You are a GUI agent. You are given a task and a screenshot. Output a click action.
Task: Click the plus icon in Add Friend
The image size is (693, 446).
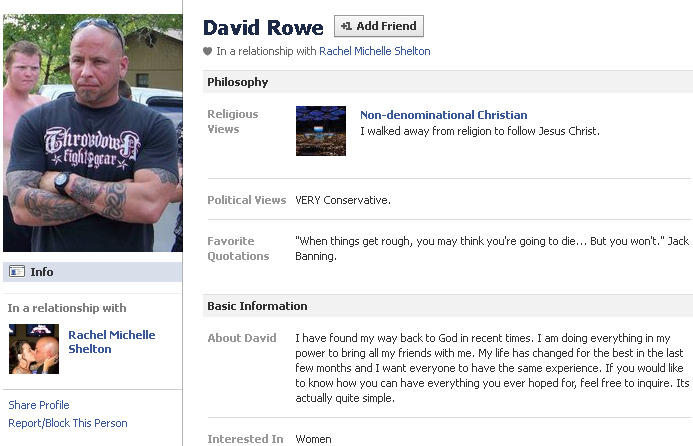coord(346,26)
